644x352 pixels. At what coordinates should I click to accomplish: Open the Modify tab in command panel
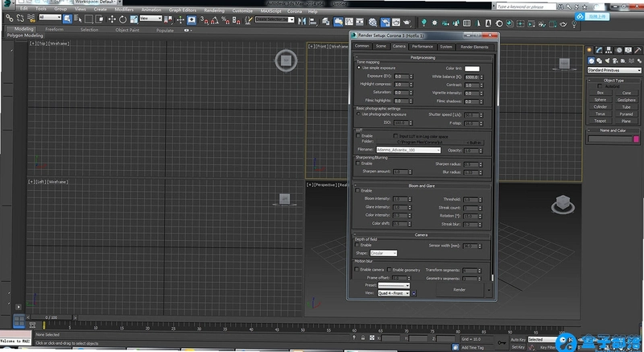(x=599, y=50)
